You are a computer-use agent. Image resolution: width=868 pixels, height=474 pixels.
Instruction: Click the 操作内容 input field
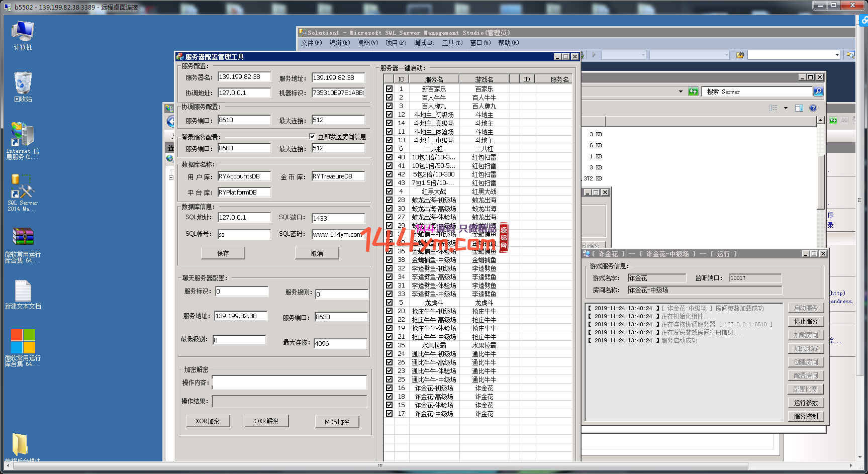[x=289, y=383]
